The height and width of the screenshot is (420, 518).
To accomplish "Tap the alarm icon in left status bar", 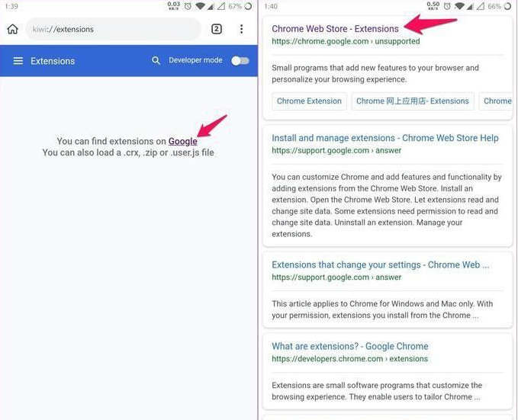I will coord(188,6).
